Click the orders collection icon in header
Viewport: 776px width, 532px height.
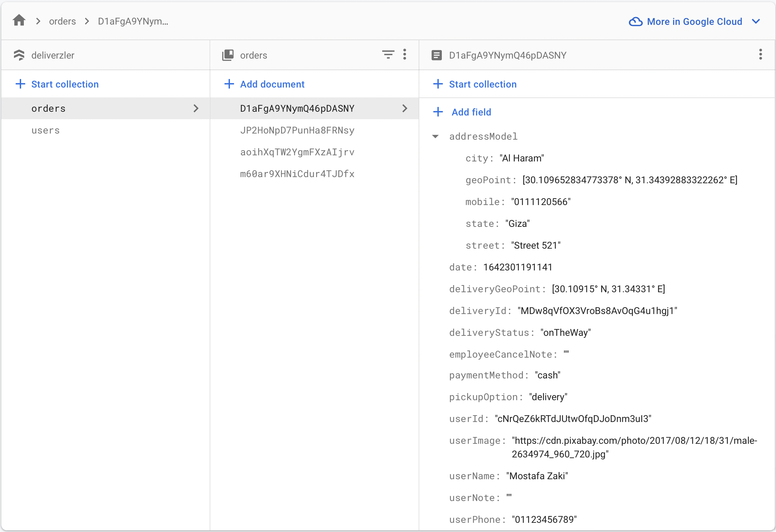point(228,55)
